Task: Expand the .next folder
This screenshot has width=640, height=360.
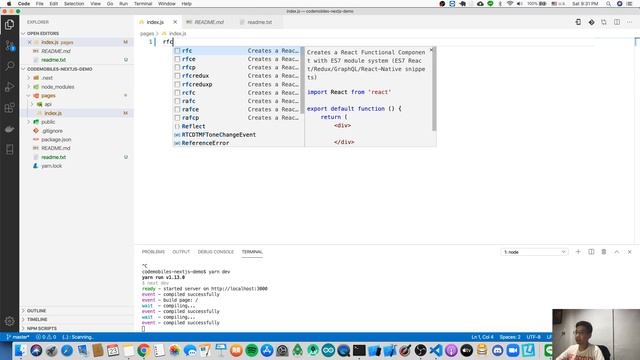Action: [x=76, y=78]
